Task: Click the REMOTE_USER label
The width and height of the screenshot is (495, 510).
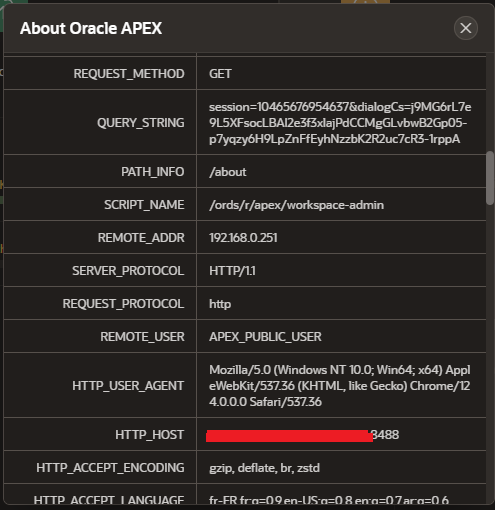Action: tap(142, 337)
